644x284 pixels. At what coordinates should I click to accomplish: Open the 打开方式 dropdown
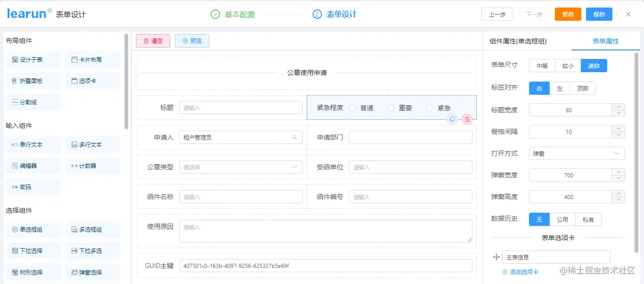(x=577, y=153)
